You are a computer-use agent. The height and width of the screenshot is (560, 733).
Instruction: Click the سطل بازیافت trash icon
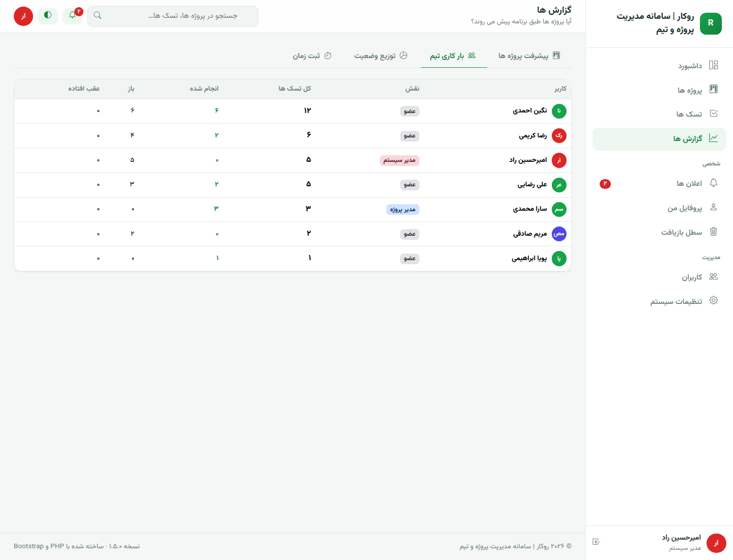(713, 232)
